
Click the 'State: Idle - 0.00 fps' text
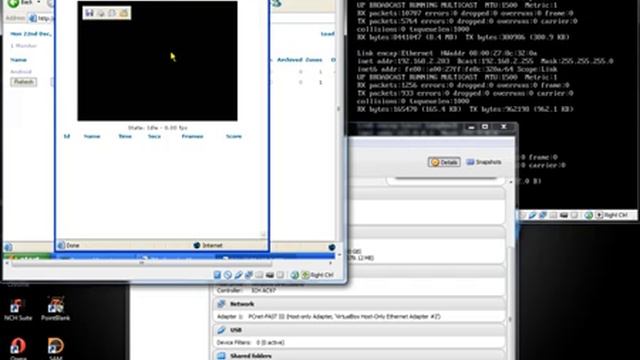coord(158,128)
